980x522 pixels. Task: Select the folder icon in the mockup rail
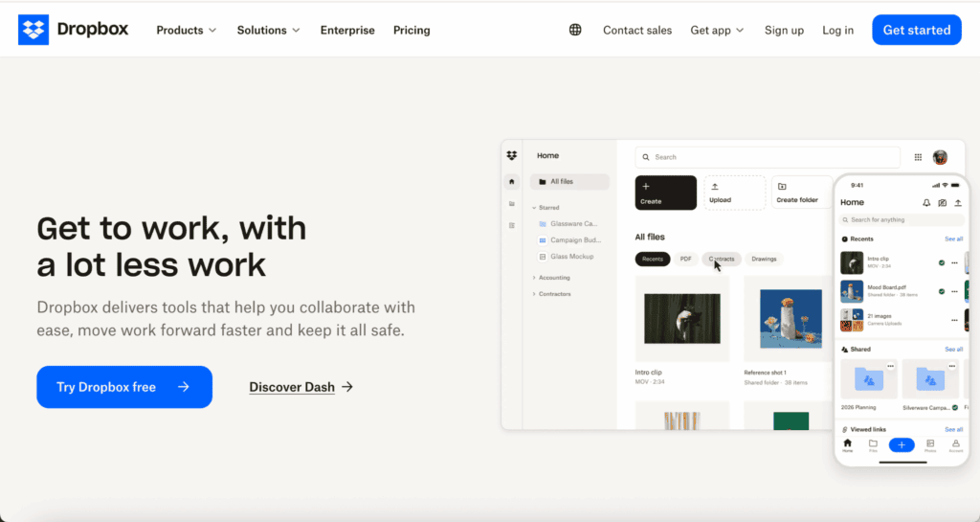tap(512, 204)
